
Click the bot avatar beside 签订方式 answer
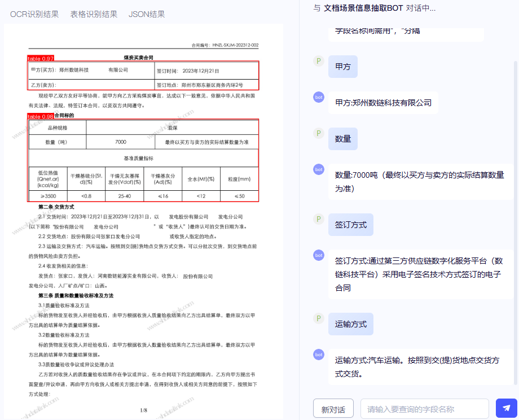[319, 255]
